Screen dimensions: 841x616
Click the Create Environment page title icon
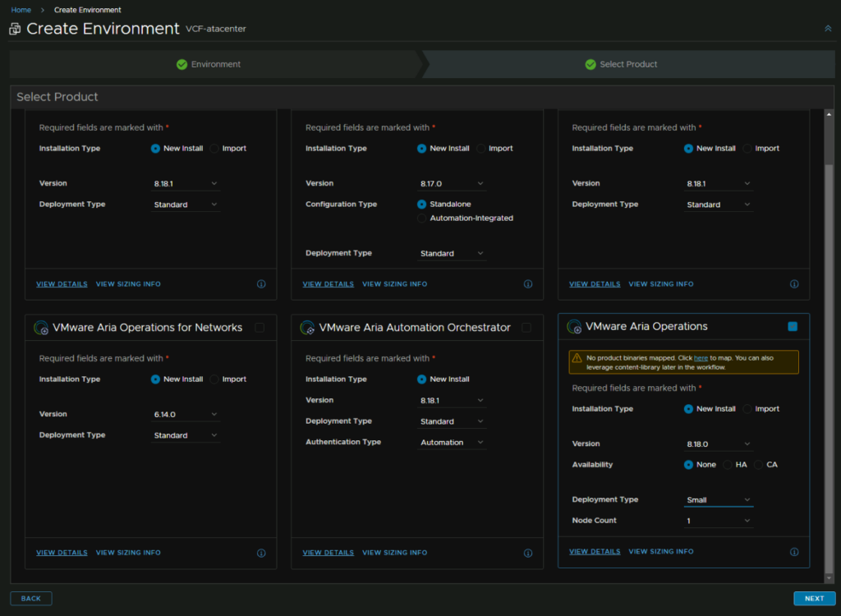(15, 29)
